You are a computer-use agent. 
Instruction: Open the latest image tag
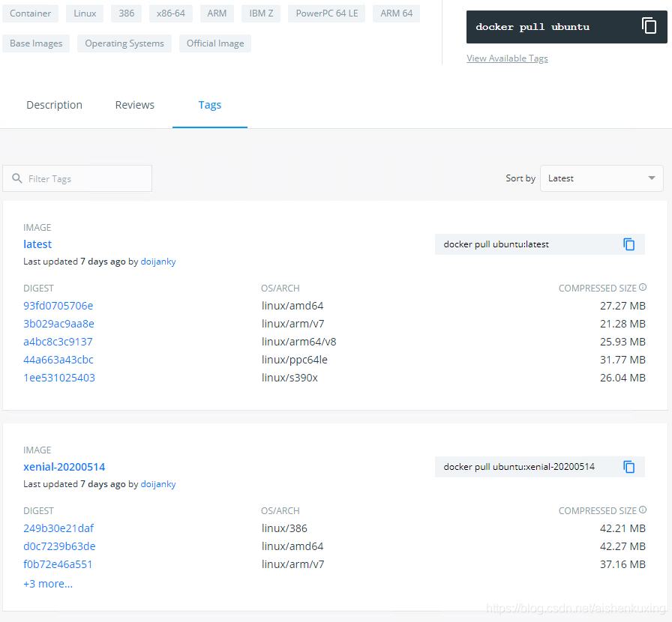pyautogui.click(x=37, y=244)
